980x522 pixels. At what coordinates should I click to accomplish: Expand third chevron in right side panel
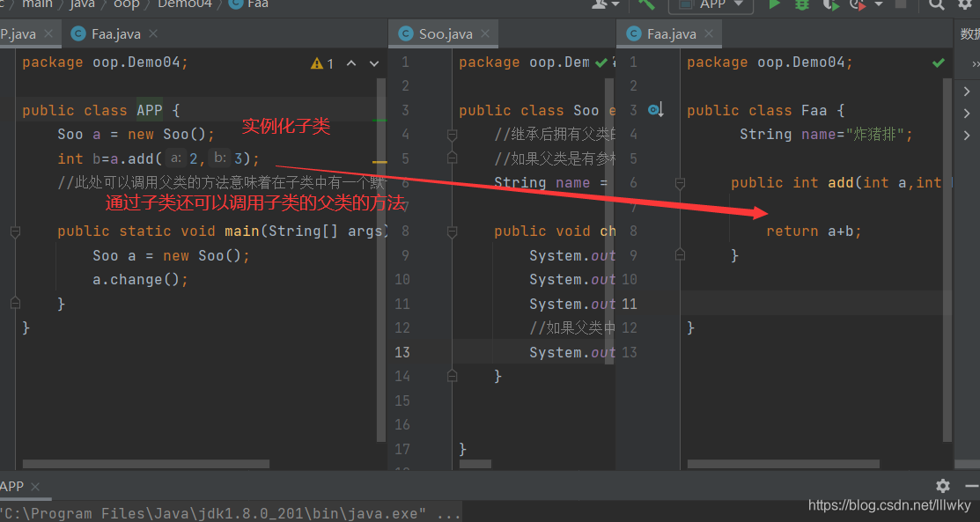click(967, 135)
